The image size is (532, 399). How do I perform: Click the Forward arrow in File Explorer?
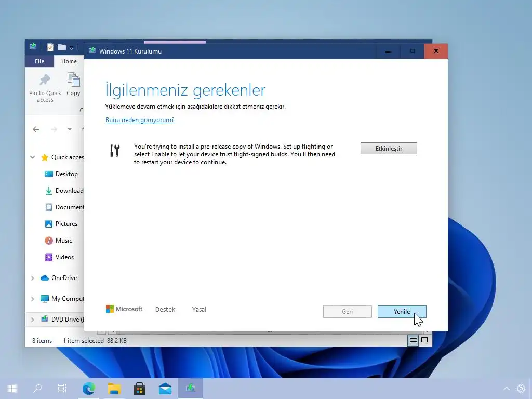click(x=54, y=129)
